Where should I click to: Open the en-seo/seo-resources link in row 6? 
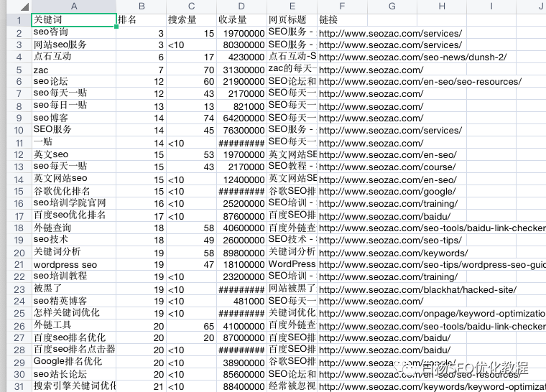click(420, 82)
